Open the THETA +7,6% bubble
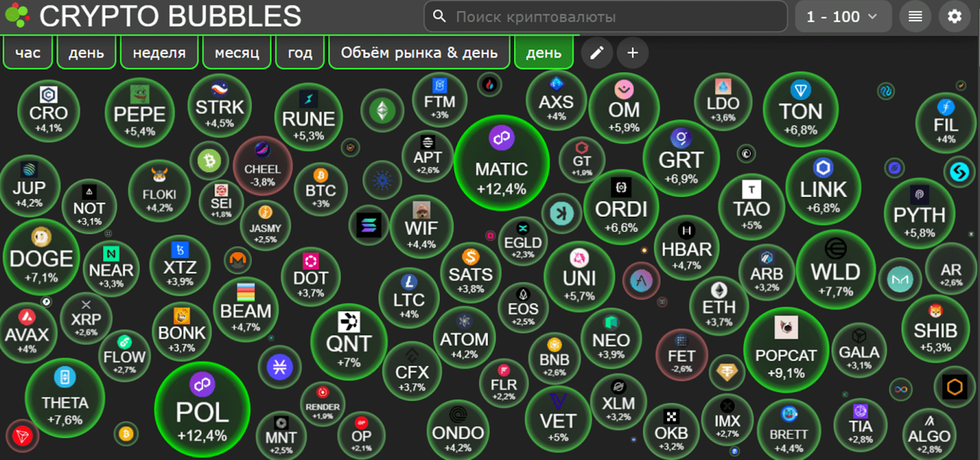The width and height of the screenshot is (980, 460). [x=65, y=398]
